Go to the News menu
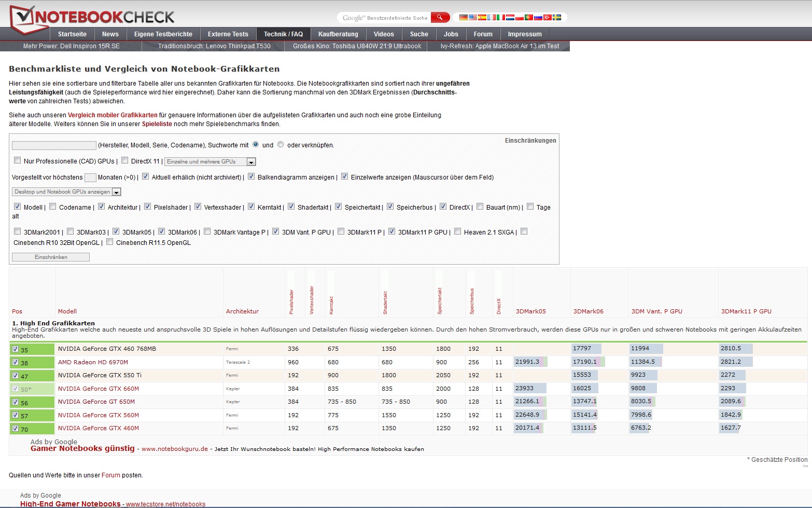This screenshot has height=508, width=812. click(x=110, y=34)
